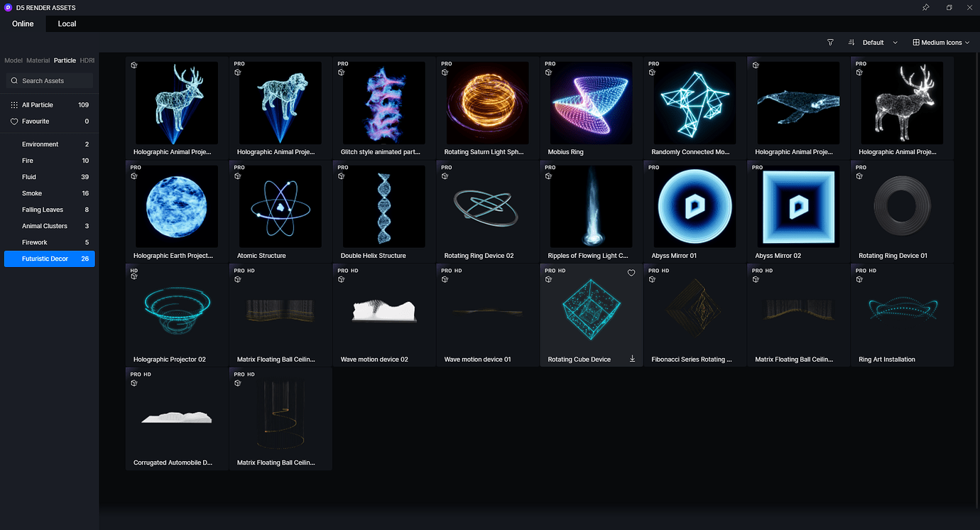Click the sort order icon in the toolbar

851,42
